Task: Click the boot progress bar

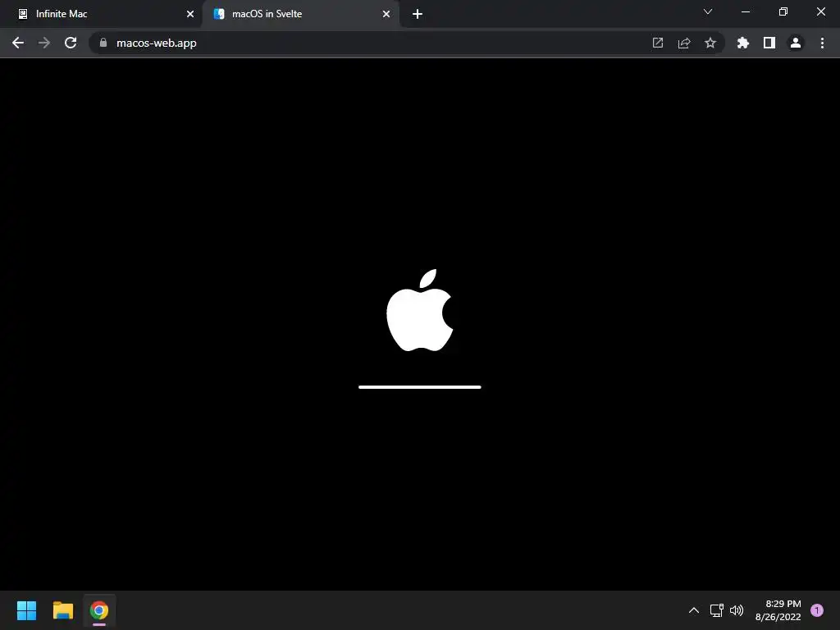Action: click(x=420, y=387)
